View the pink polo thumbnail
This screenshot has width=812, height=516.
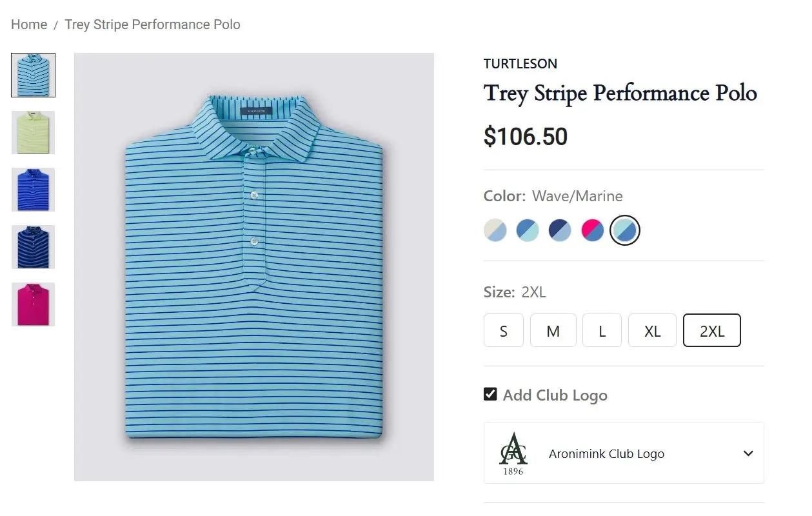tap(33, 304)
